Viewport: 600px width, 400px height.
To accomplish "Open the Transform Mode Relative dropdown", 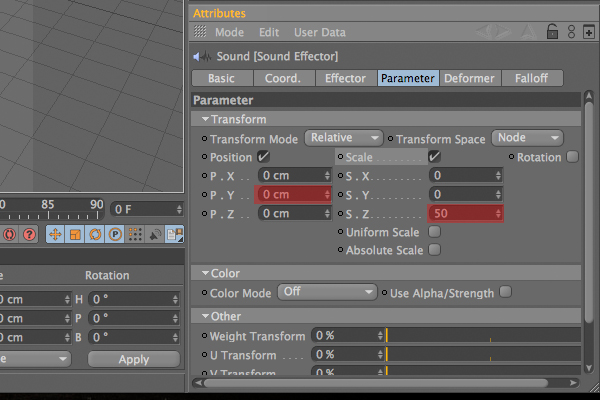I will 344,138.
